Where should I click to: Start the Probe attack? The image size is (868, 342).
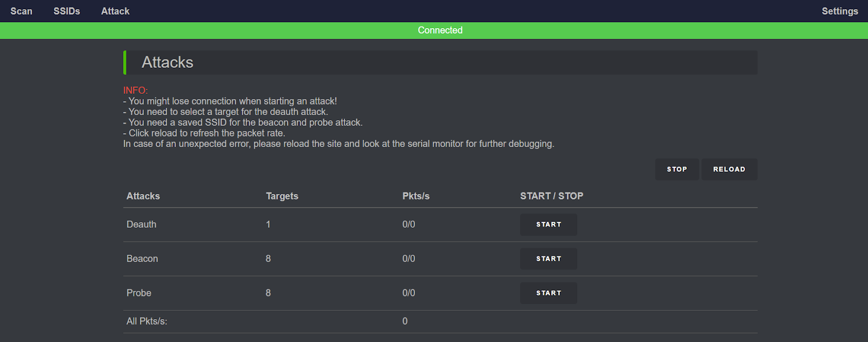point(548,293)
